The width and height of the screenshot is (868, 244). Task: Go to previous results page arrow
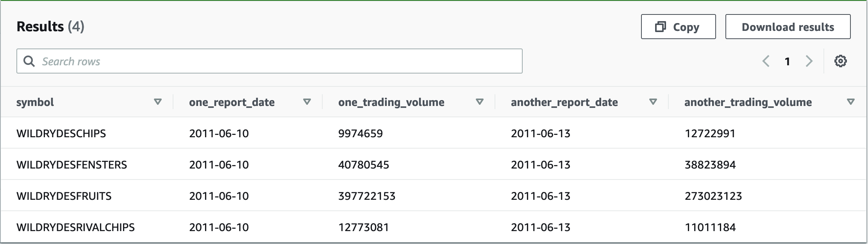pos(766,61)
